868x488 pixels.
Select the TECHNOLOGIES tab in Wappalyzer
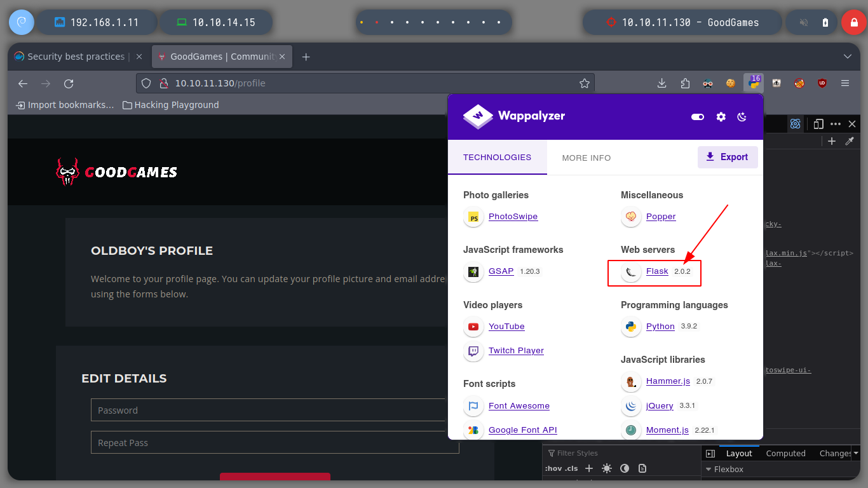(497, 157)
